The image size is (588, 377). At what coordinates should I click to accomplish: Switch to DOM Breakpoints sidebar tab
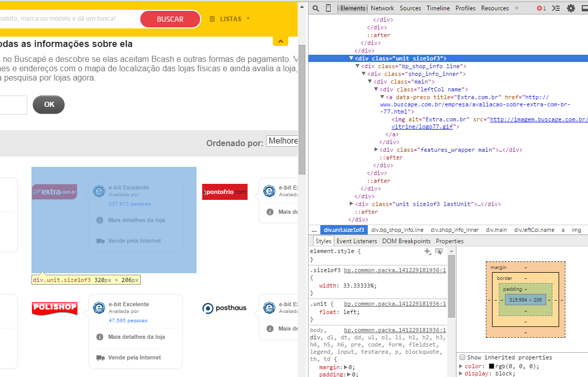click(x=406, y=241)
